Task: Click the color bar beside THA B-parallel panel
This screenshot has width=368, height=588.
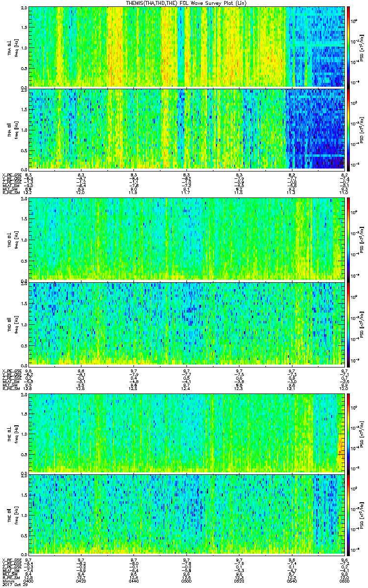Action: [348, 129]
